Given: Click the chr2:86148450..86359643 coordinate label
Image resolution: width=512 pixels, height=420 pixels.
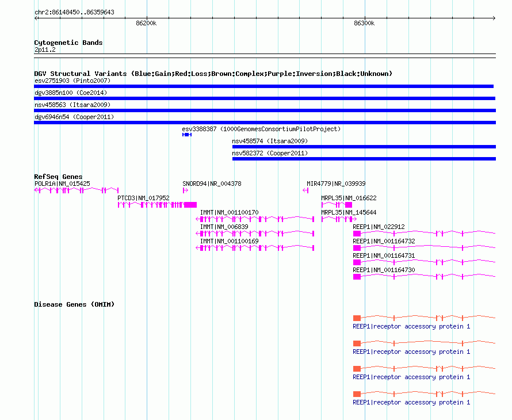Looking at the screenshot, I should tap(74, 12).
